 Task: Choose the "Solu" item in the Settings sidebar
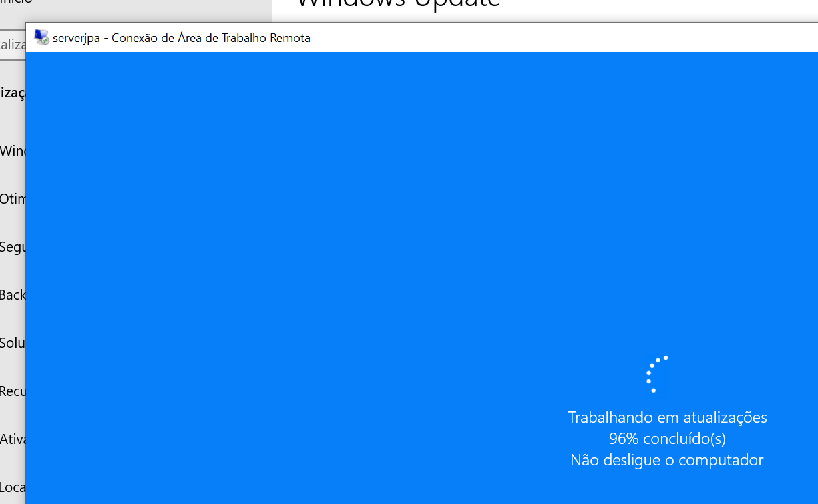point(13,343)
